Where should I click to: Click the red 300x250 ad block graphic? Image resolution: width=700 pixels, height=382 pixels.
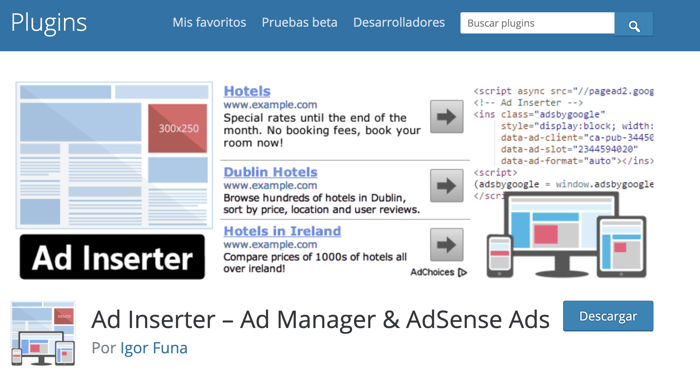pos(178,129)
